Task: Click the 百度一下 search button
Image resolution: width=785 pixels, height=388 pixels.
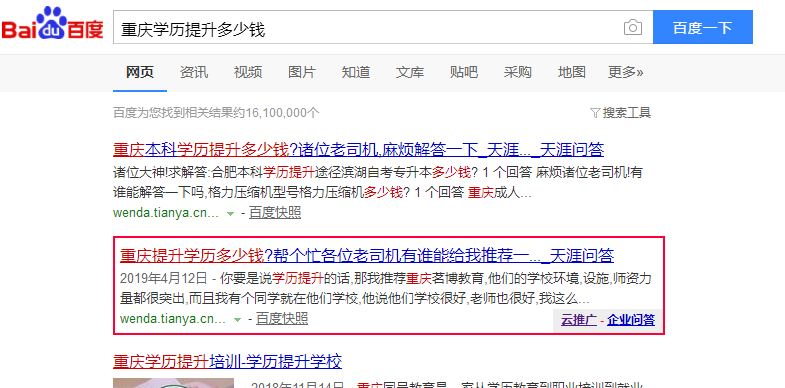Action: pos(702,27)
